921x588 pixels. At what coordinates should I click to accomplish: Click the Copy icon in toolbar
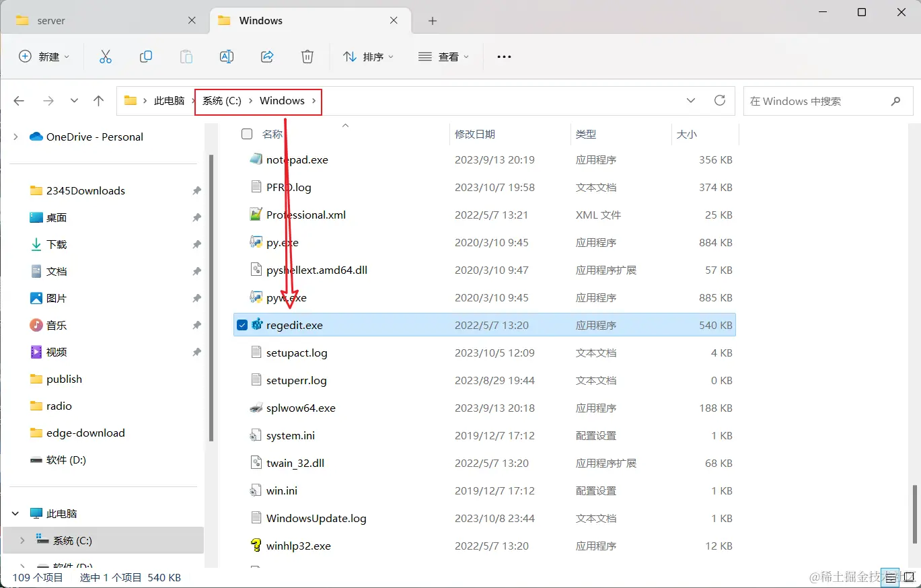[x=146, y=57]
